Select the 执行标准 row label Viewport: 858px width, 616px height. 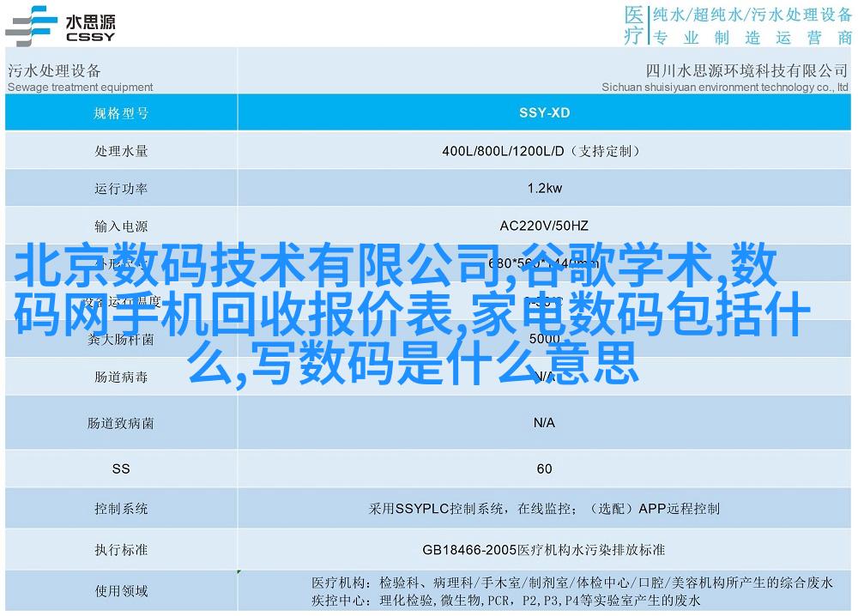click(121, 549)
